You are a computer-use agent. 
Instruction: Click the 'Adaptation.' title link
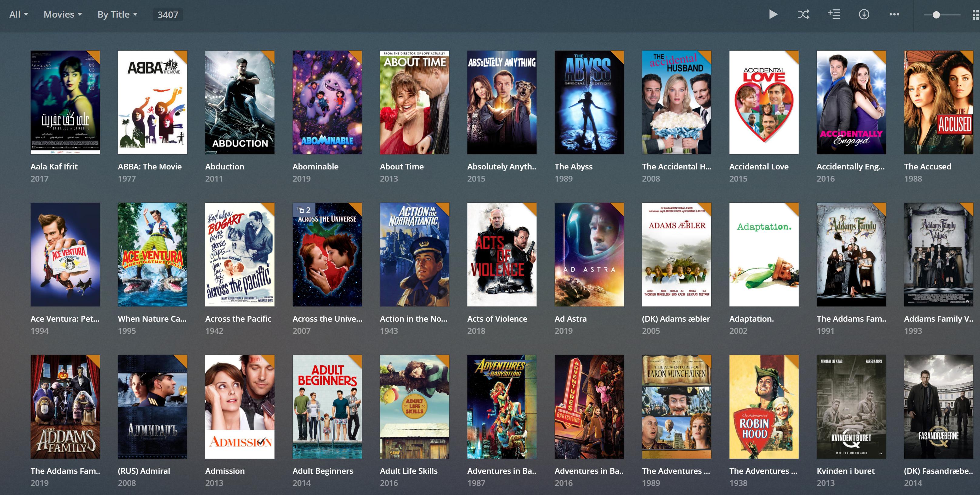coord(751,319)
